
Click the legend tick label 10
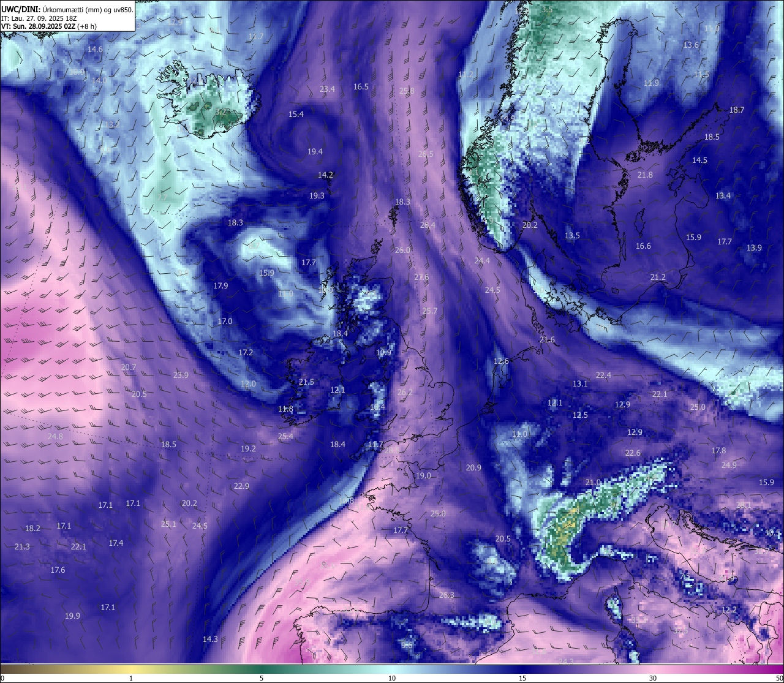[x=392, y=678]
